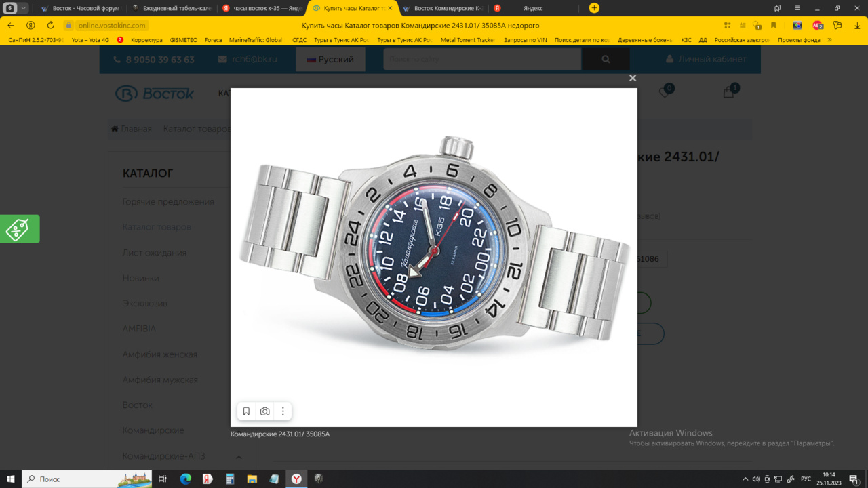Viewport: 868px width, 488px height.
Task: Open the Metal Torrent Tracker bookmark
Action: (467, 40)
